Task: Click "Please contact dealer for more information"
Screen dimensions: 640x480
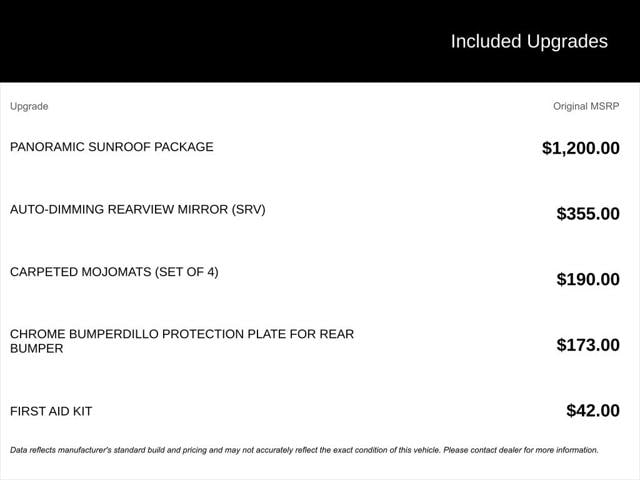Action: [521, 450]
